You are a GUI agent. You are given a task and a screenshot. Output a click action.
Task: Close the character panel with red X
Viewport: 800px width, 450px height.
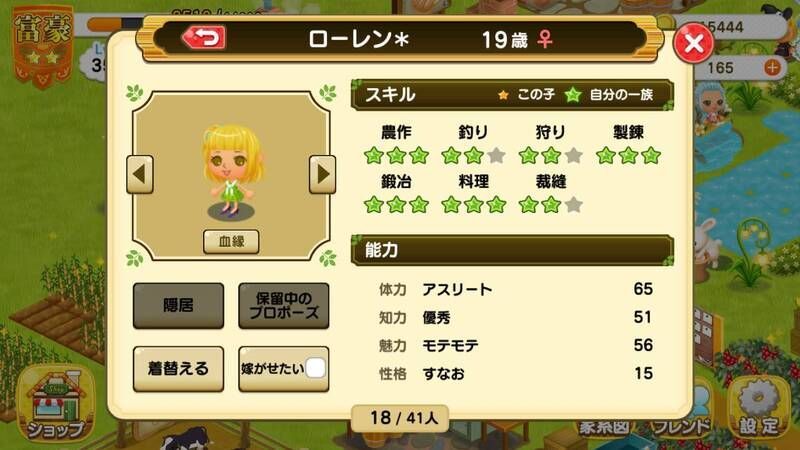pos(693,43)
